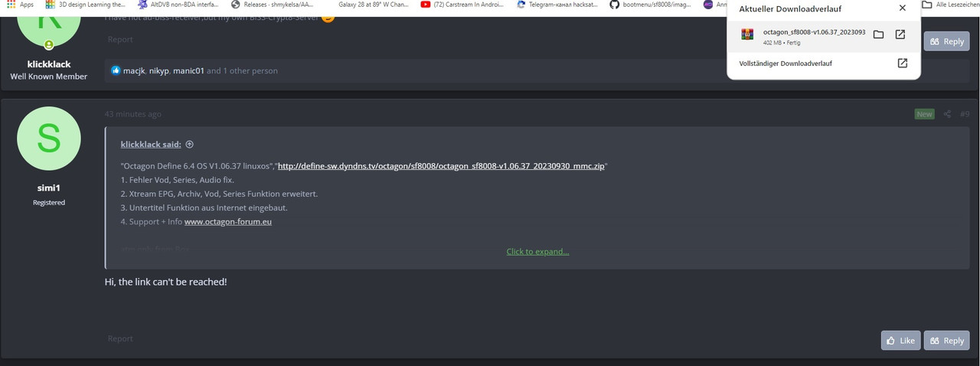Open 'Vollständiger Downloadverlauf' full download history
Viewport: 980px width, 366px height.
click(x=786, y=64)
